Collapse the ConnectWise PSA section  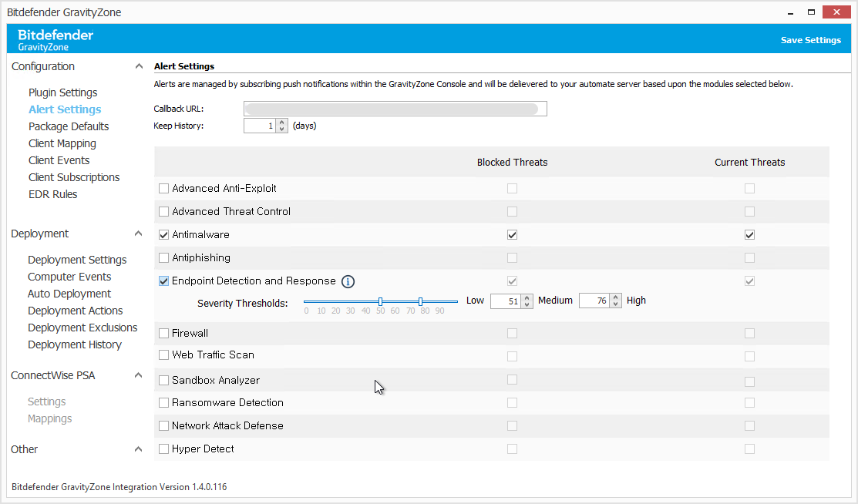(139, 375)
